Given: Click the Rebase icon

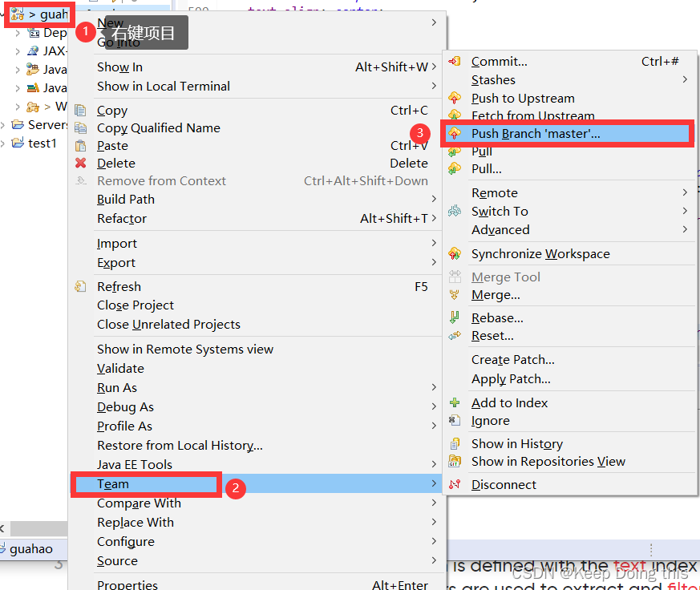Looking at the screenshot, I should (x=455, y=317).
